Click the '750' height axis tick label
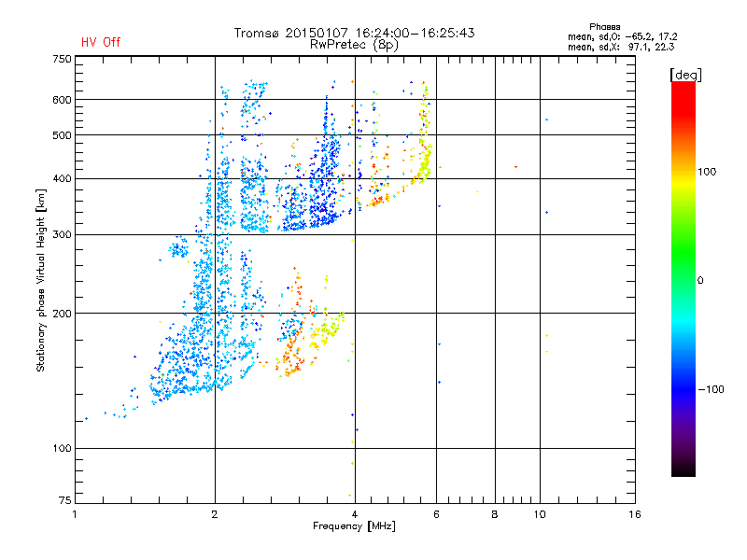The width and height of the screenshot is (747, 560). [x=62, y=59]
